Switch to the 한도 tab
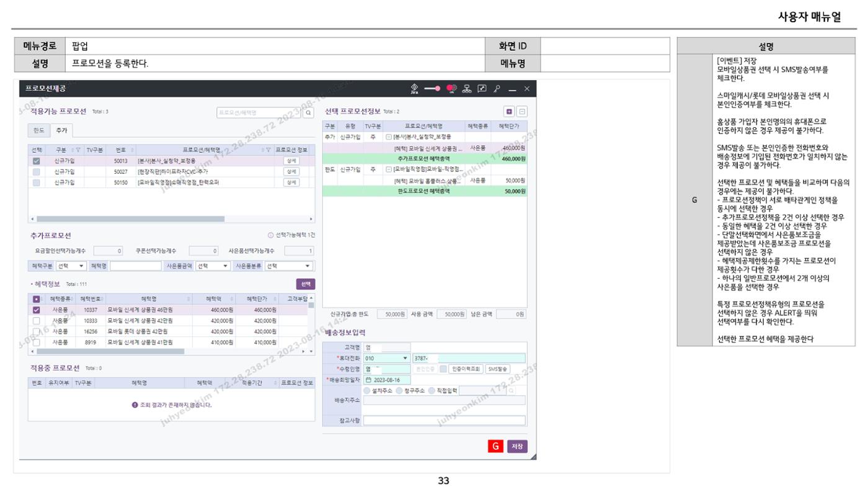The width and height of the screenshot is (868, 489). click(x=38, y=132)
